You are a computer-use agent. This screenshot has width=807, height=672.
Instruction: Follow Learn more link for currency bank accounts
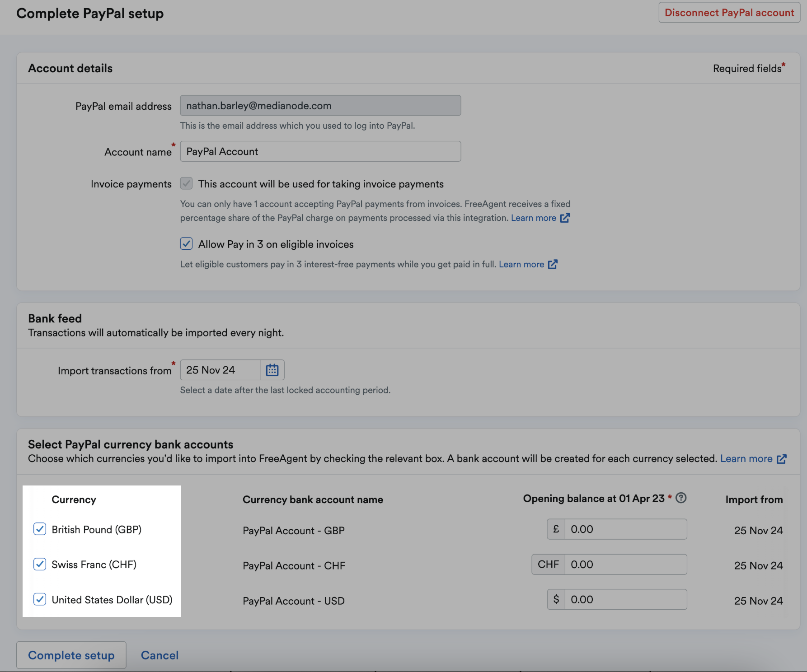pyautogui.click(x=746, y=459)
